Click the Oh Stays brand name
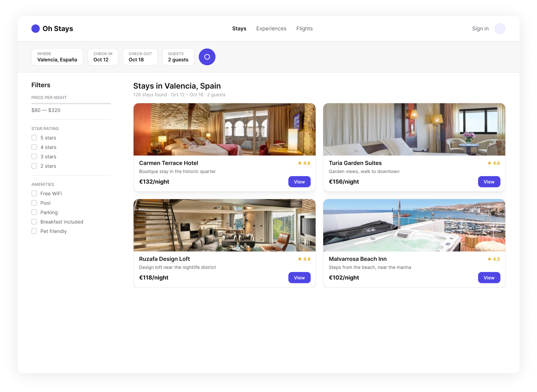This screenshot has width=537, height=392. 58,29
